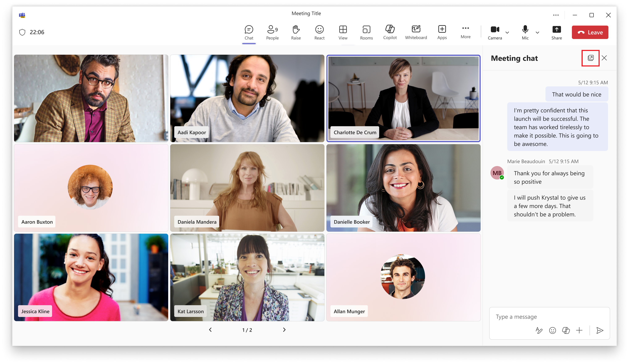Click the send message arrow
This screenshot has width=629, height=364.
600,330
